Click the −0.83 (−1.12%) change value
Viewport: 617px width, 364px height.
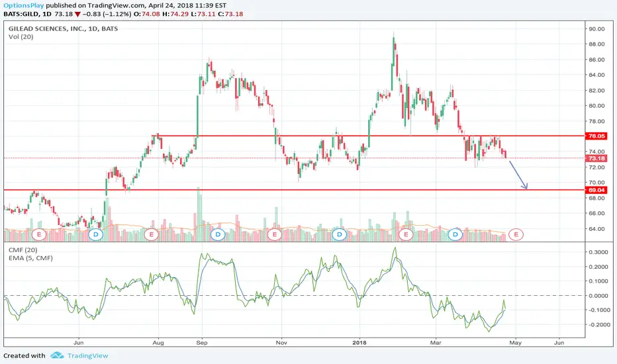pyautogui.click(x=107, y=14)
